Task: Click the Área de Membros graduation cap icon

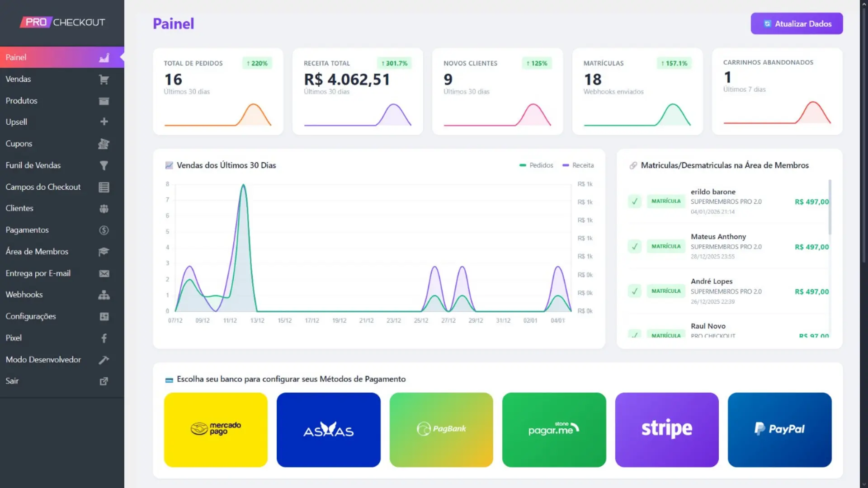Action: point(104,252)
